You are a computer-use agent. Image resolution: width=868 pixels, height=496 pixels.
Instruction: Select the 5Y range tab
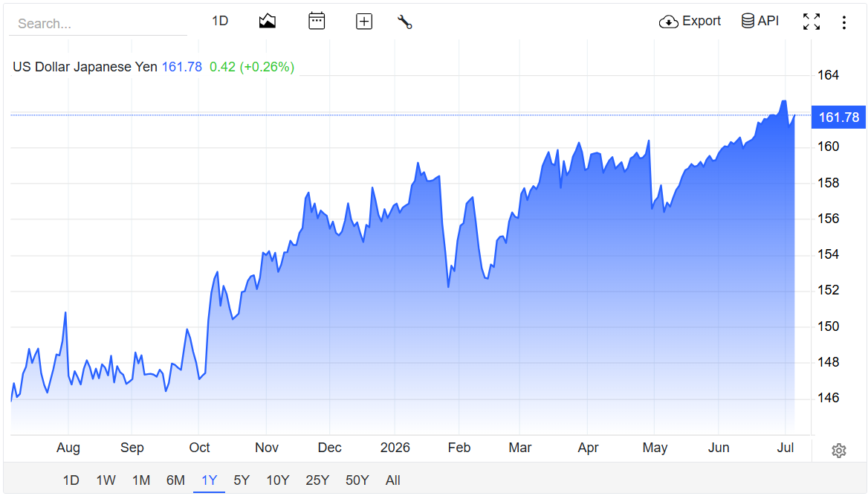242,480
